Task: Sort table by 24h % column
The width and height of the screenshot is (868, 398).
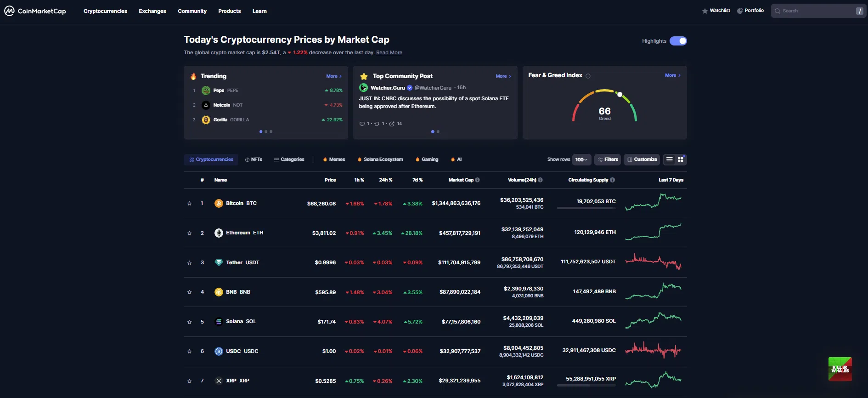Action: (x=385, y=180)
